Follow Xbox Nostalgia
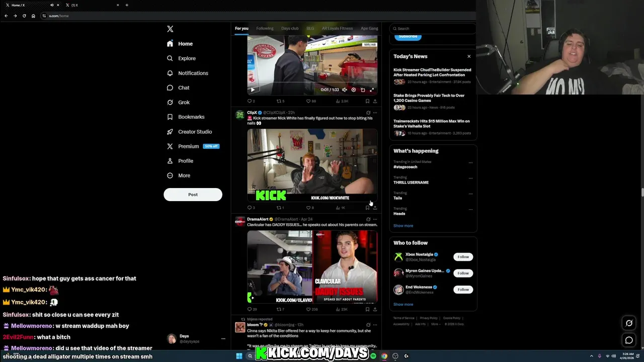Screen dimensions: 644x362 (463, 257)
